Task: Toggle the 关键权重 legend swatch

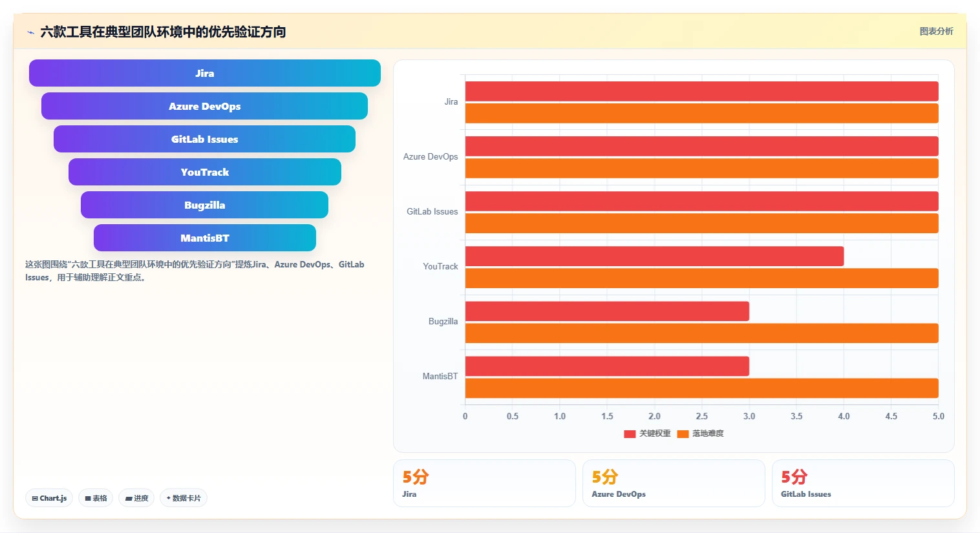Action: [x=630, y=434]
